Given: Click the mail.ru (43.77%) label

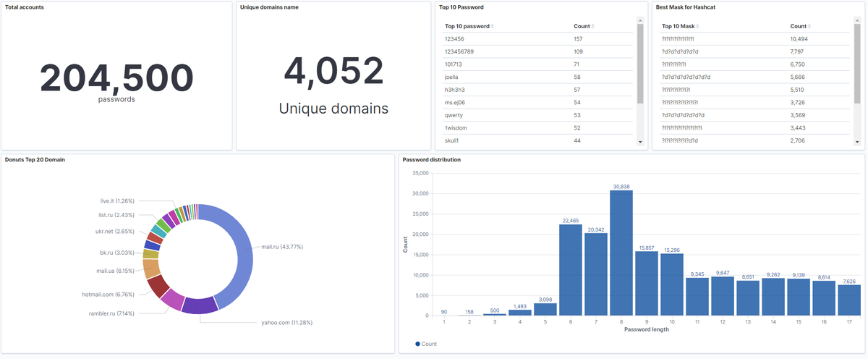Looking at the screenshot, I should [x=282, y=247].
